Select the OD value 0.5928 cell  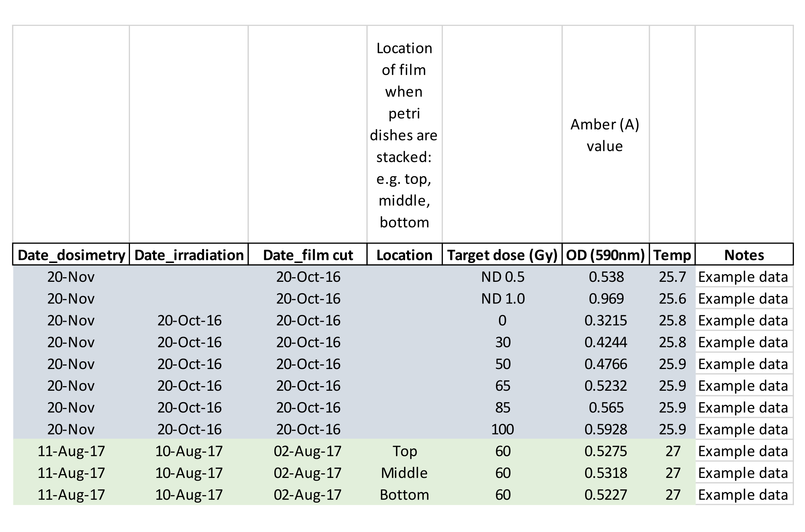[606, 429]
